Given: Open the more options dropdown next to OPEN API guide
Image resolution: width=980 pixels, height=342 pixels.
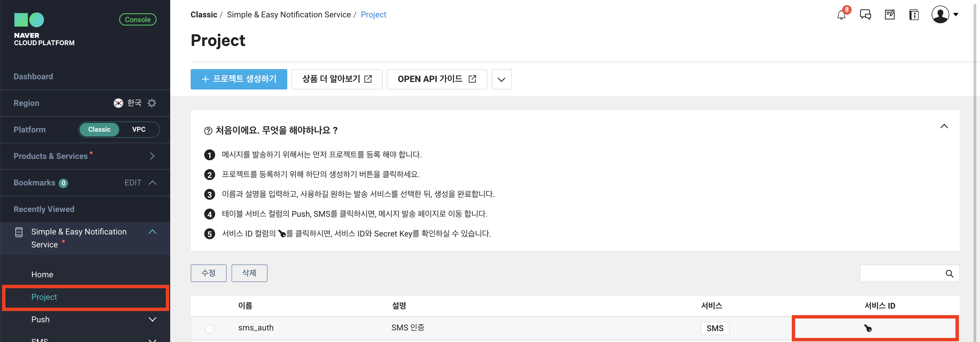Looking at the screenshot, I should 501,79.
